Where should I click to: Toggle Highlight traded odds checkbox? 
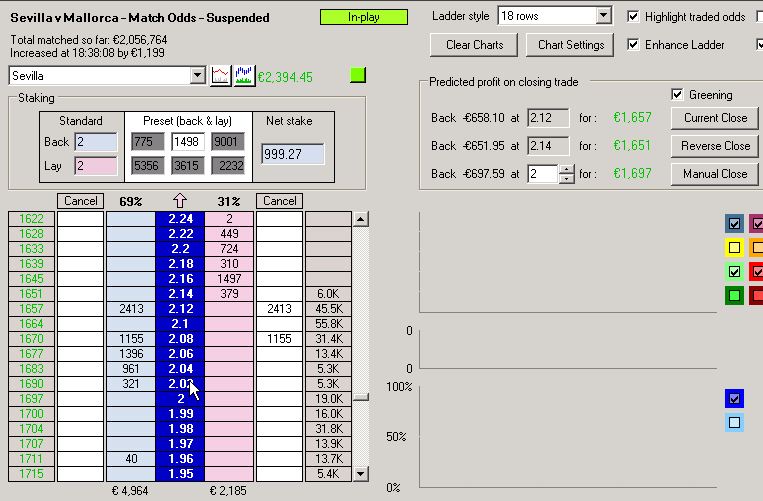tap(633, 17)
